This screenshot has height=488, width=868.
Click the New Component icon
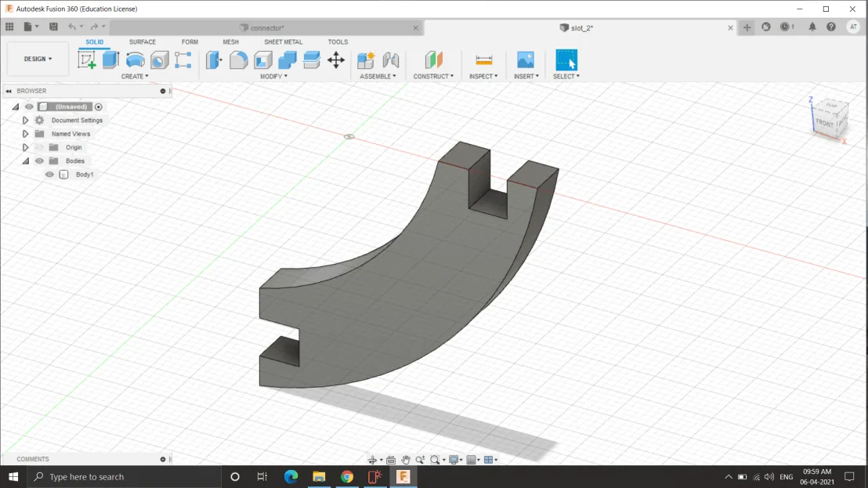pyautogui.click(x=366, y=60)
